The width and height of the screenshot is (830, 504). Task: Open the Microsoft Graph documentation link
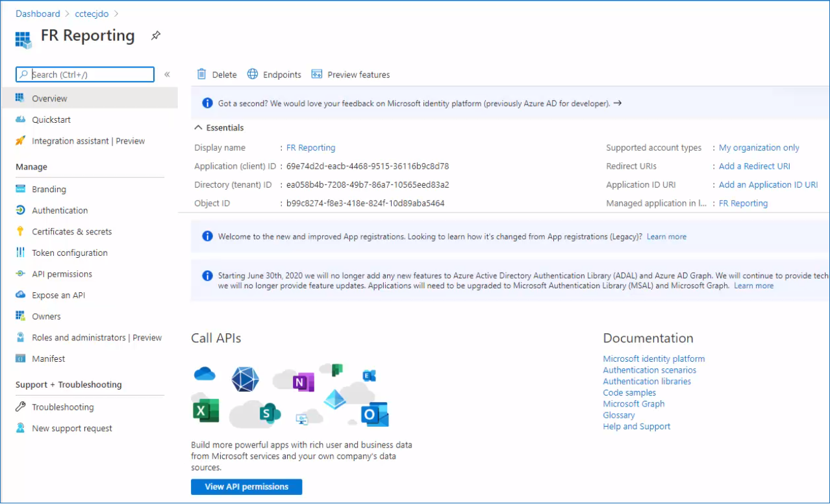(633, 404)
